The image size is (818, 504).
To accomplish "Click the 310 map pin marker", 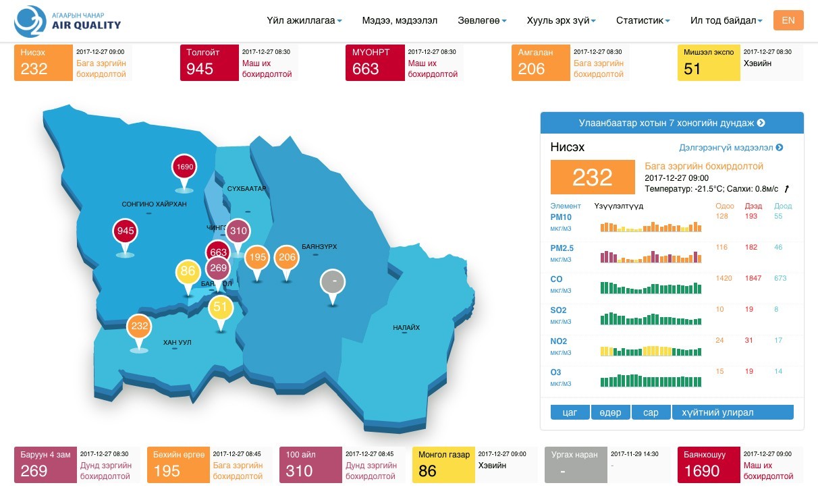I will tap(238, 231).
